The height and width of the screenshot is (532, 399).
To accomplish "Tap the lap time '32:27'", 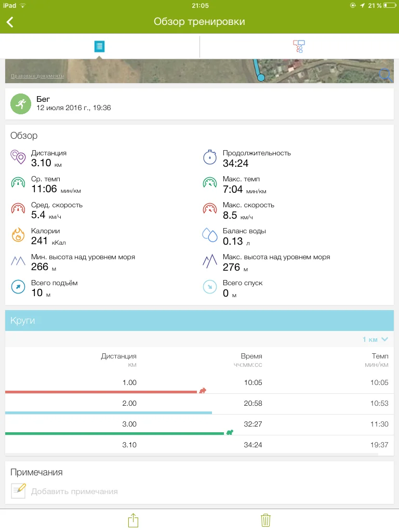I will [x=253, y=424].
